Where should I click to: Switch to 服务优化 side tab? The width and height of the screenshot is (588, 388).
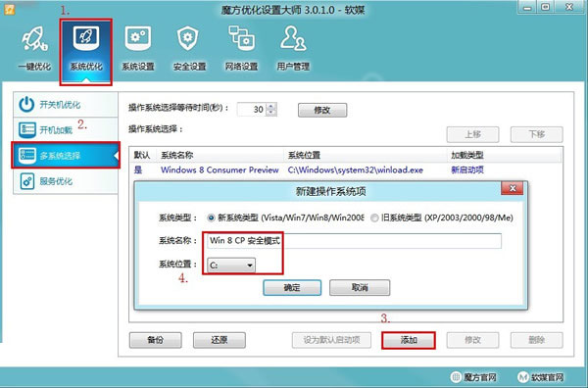pos(66,181)
